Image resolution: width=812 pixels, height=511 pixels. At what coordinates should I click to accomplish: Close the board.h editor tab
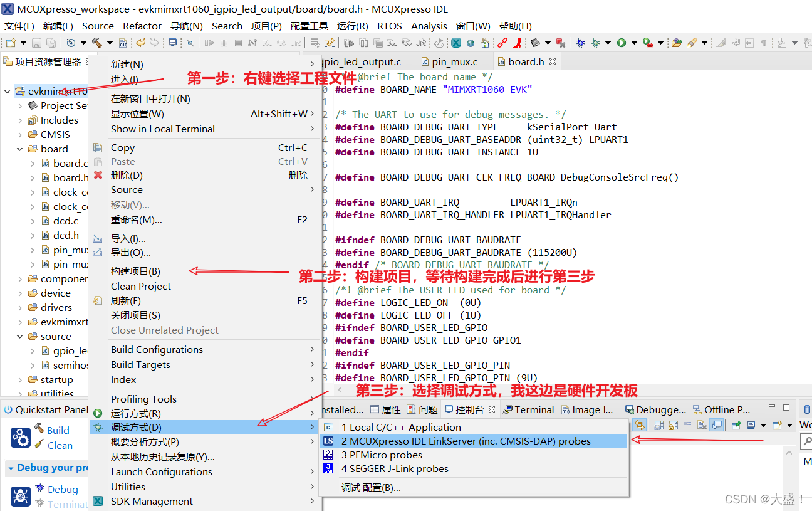[553, 61]
